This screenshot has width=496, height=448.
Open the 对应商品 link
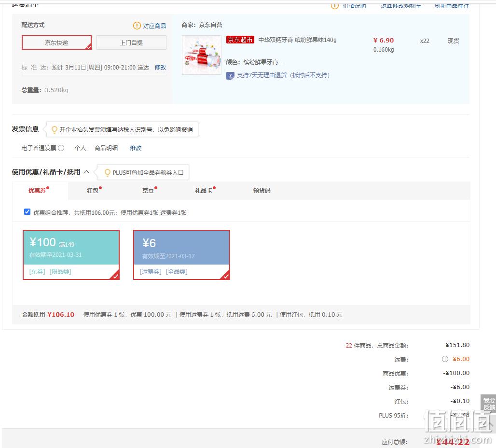[x=154, y=26]
